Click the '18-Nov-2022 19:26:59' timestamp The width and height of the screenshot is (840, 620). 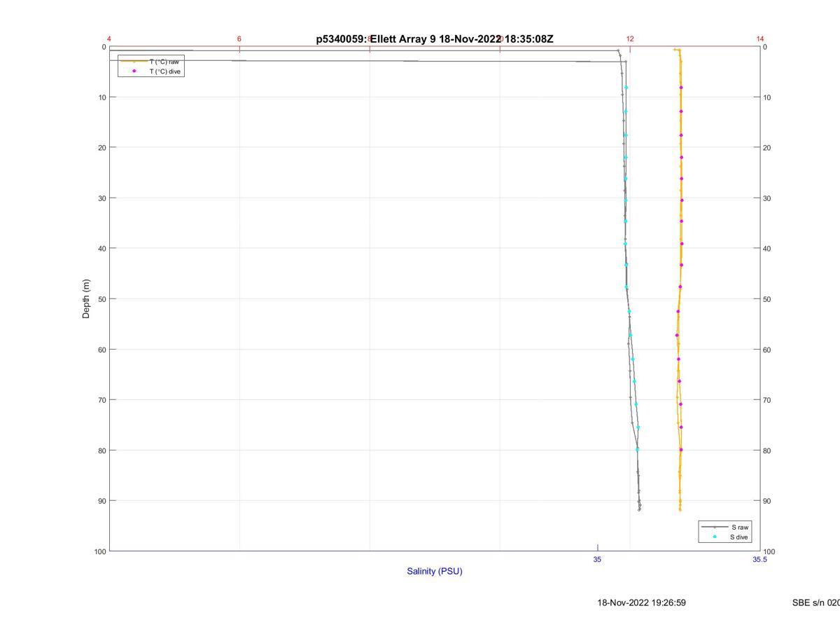click(641, 602)
